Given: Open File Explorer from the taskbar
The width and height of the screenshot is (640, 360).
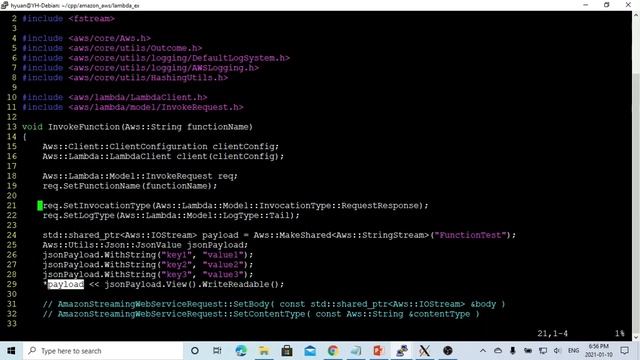Looking at the screenshot, I should click(264, 351).
